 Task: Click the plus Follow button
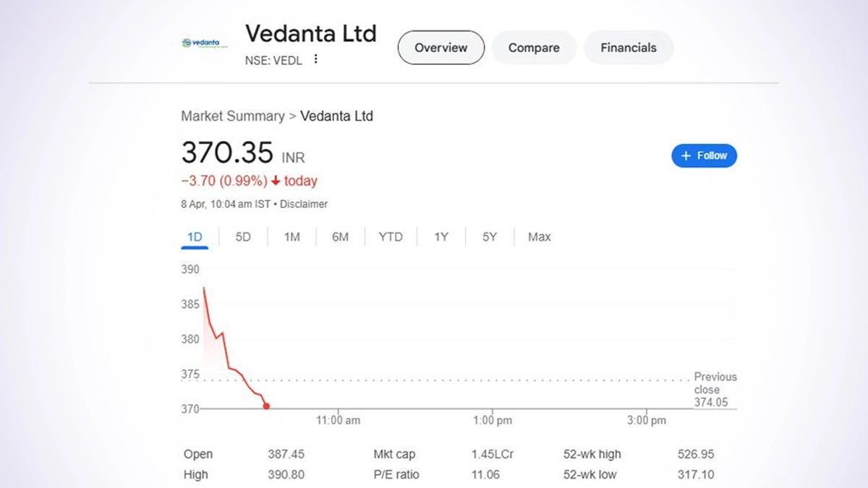pyautogui.click(x=704, y=155)
